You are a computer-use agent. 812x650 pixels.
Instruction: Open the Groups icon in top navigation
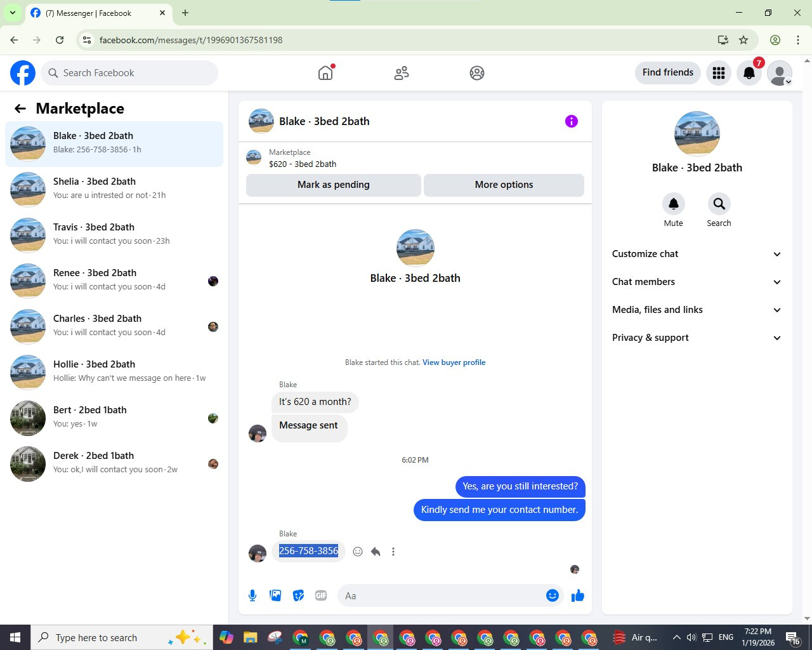pyautogui.click(x=477, y=73)
